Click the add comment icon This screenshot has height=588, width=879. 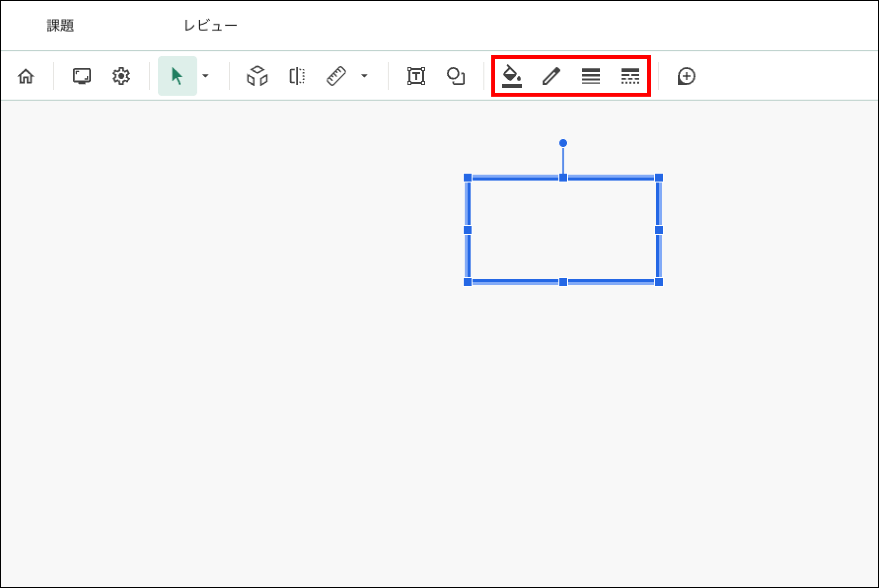point(687,76)
